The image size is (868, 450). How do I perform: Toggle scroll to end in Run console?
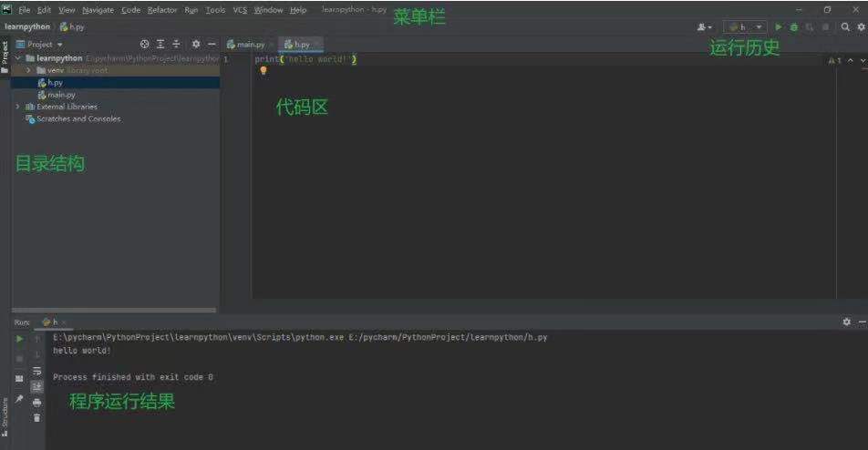pyautogui.click(x=37, y=386)
